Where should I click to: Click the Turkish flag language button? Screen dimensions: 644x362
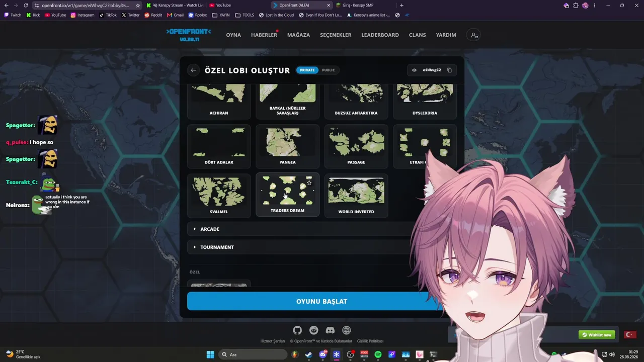coord(629,335)
